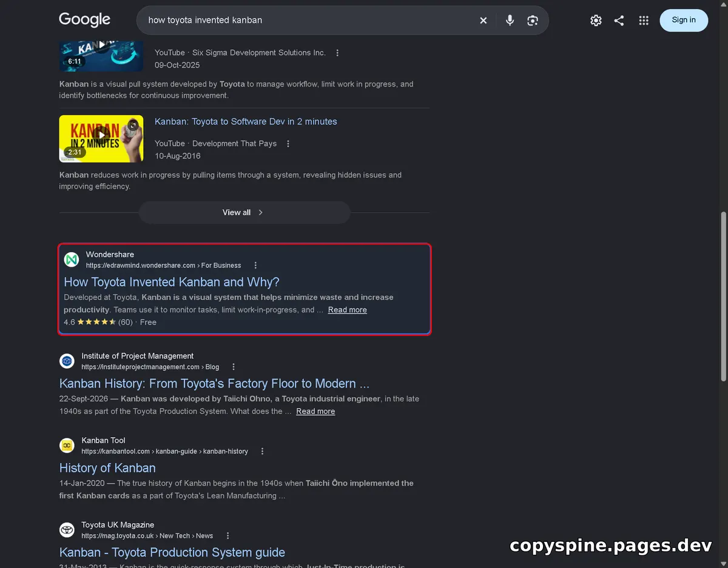This screenshot has height=568, width=728.
Task: Click the 4.6 star rating text
Action: point(69,322)
